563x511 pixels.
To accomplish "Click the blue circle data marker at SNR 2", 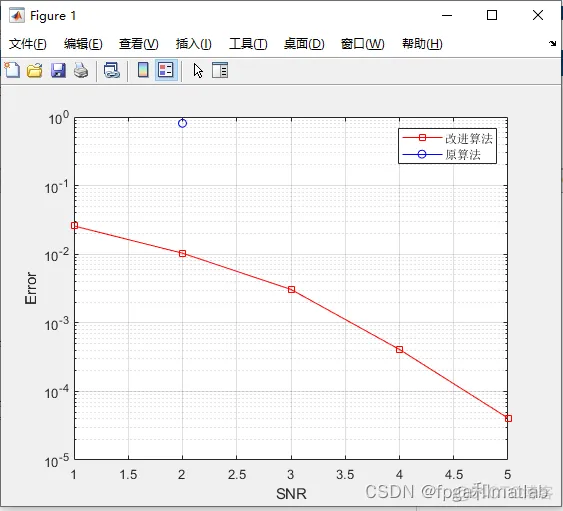I will [x=182, y=123].
